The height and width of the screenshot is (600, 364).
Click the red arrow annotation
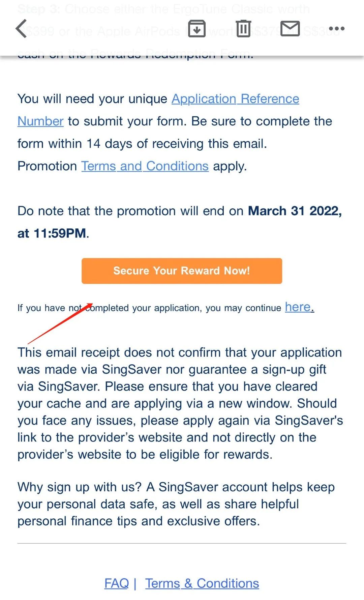tap(61, 323)
